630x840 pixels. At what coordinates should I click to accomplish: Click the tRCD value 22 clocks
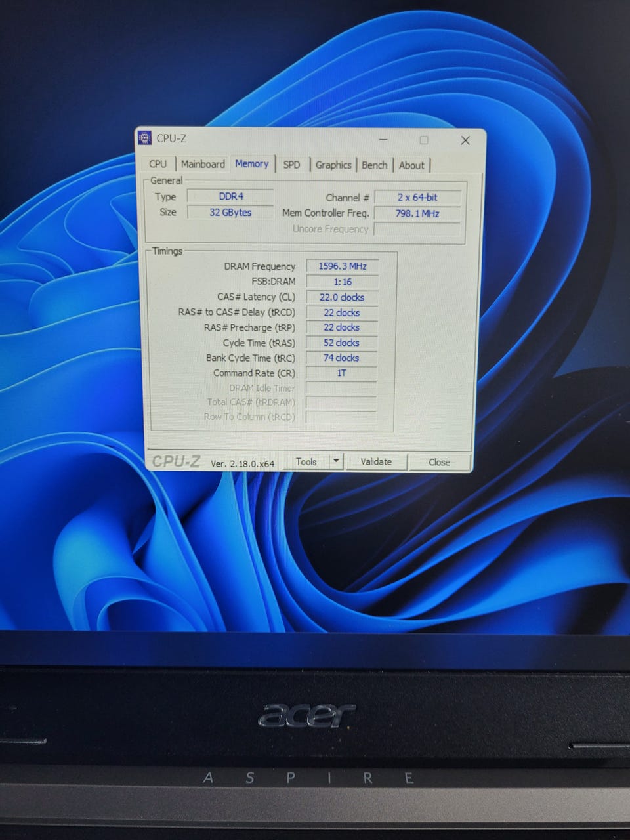(342, 312)
